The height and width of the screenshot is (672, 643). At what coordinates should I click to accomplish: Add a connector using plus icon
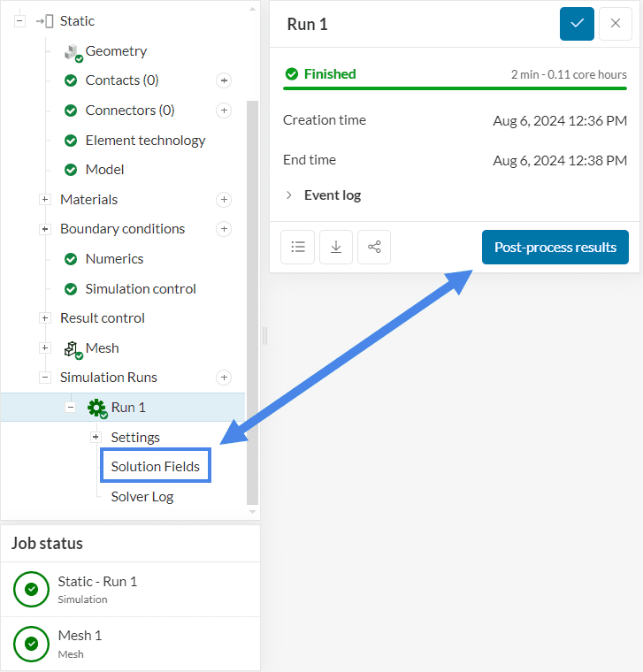pyautogui.click(x=224, y=111)
